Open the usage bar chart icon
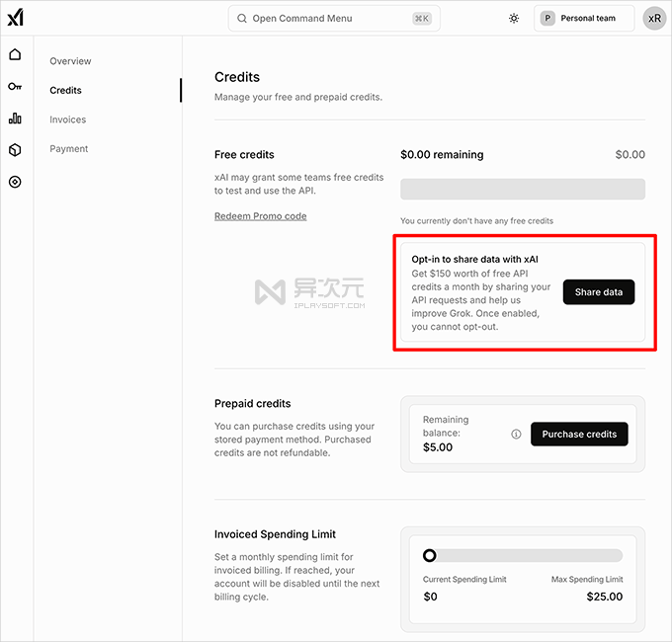 (x=15, y=119)
